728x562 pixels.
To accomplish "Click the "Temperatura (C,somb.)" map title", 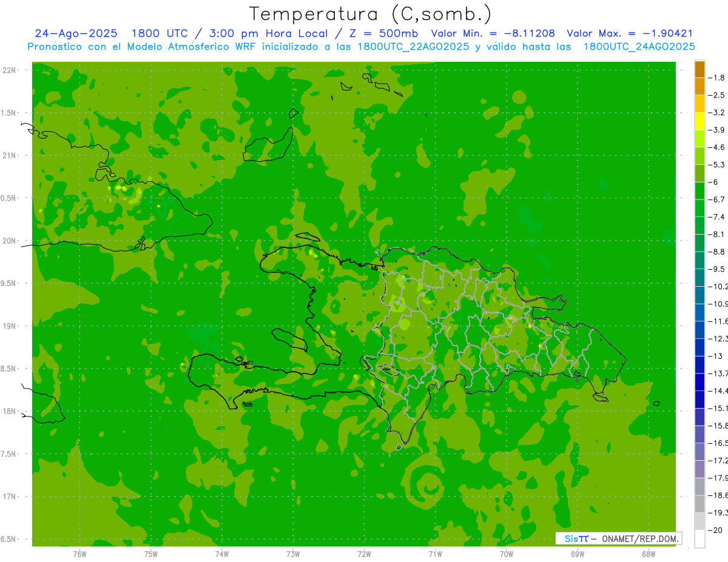I will [x=370, y=14].
